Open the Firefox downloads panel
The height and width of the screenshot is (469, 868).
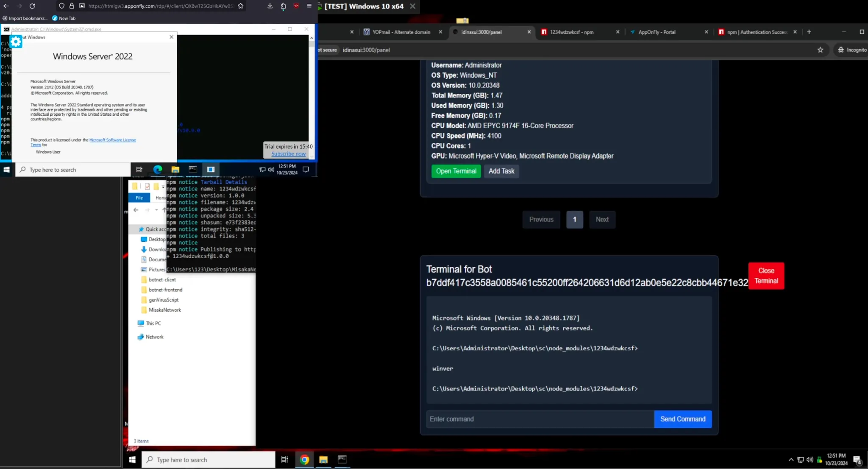[x=270, y=6]
